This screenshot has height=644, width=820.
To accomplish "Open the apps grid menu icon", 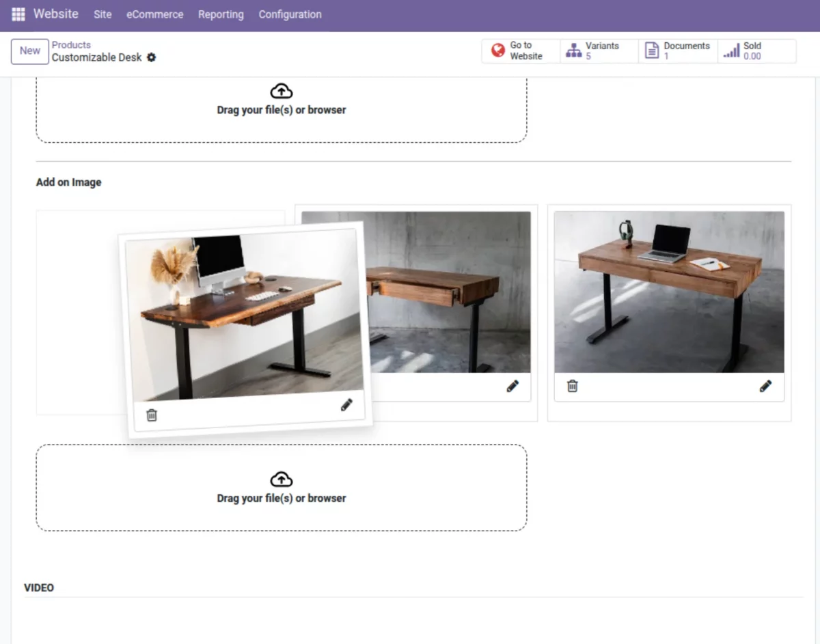I will 18,14.
